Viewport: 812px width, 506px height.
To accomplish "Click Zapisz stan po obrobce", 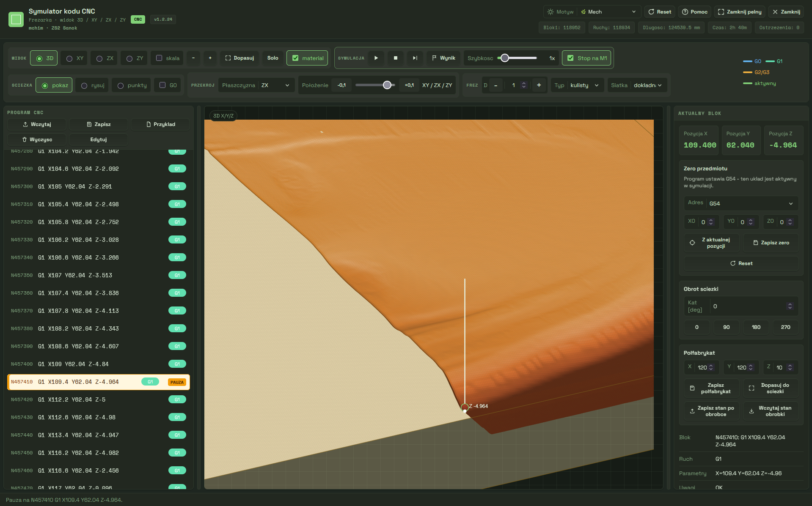I will 712,411.
